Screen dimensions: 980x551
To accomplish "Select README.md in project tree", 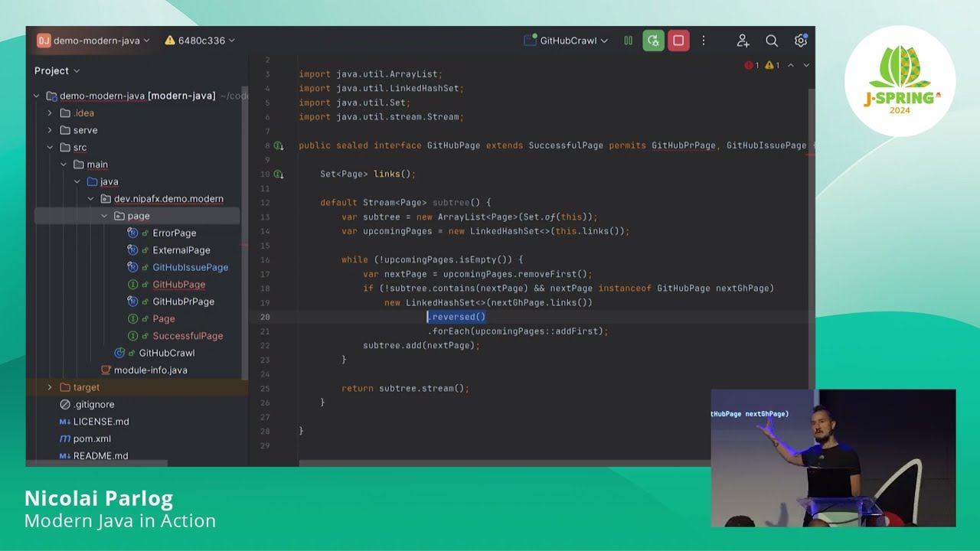I will coord(100,455).
